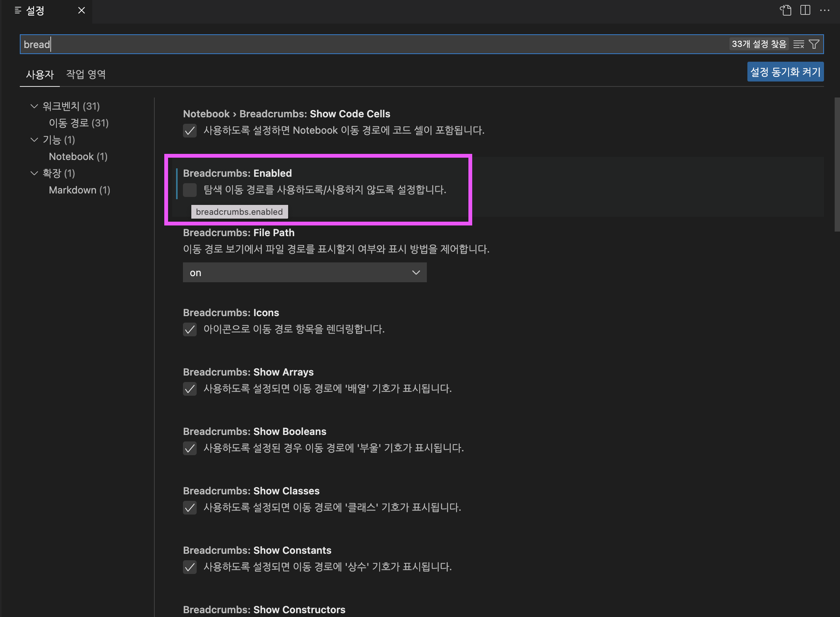Uncheck Breadcrumbs: Show Arrays checkbox
The height and width of the screenshot is (617, 840).
(x=190, y=389)
